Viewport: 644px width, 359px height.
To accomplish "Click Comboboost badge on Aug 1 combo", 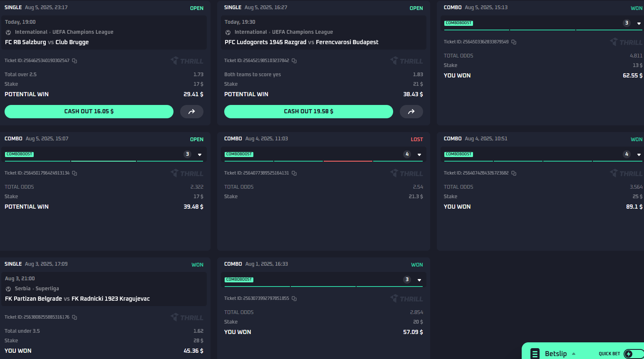I will [x=239, y=280].
